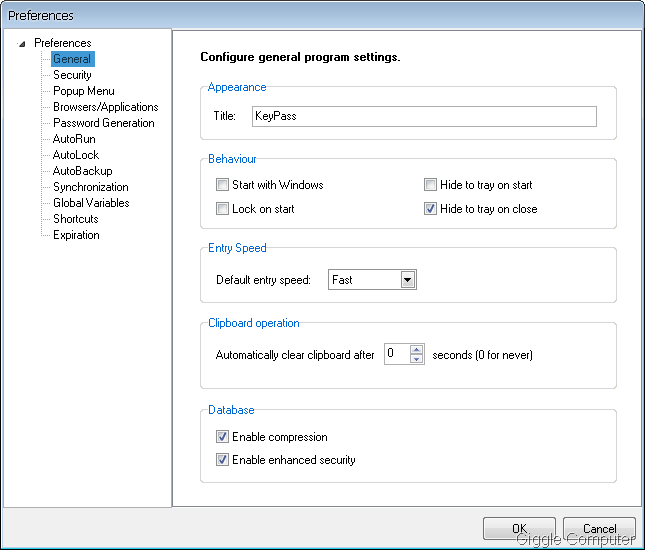This screenshot has height=550, width=645.
Task: Open the Default entry speed dropdown
Action: pyautogui.click(x=408, y=280)
